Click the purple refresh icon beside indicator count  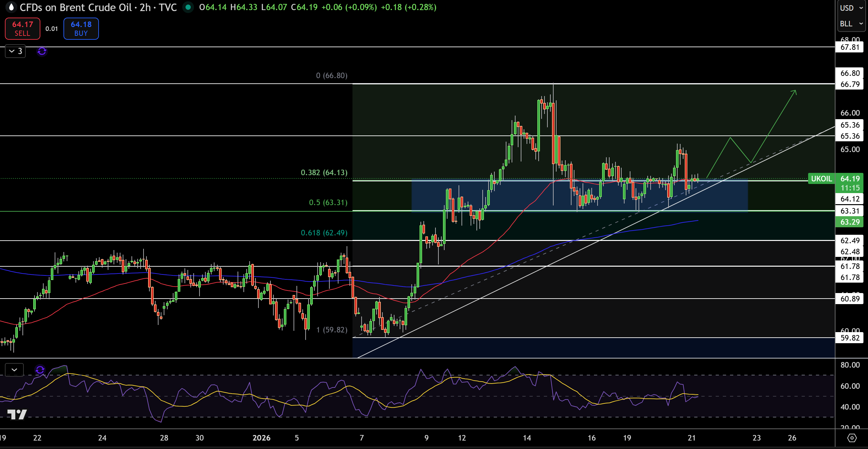tap(42, 51)
